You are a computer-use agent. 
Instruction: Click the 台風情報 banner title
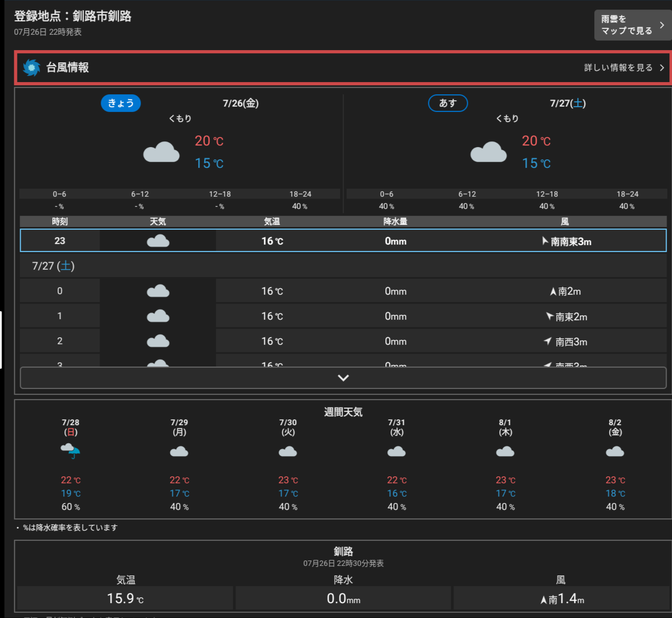(x=68, y=68)
